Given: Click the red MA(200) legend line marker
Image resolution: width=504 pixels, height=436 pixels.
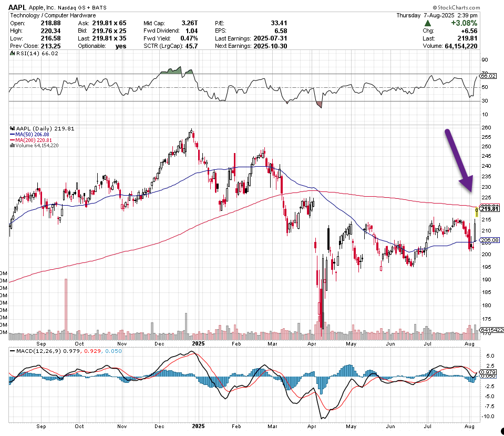Looking at the screenshot, I should (x=13, y=140).
